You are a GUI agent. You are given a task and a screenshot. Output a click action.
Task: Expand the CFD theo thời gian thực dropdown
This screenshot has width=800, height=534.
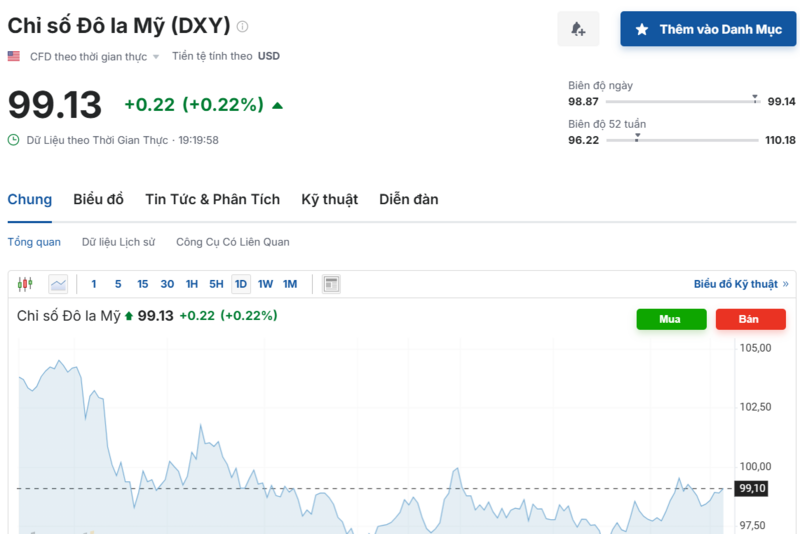[156, 57]
